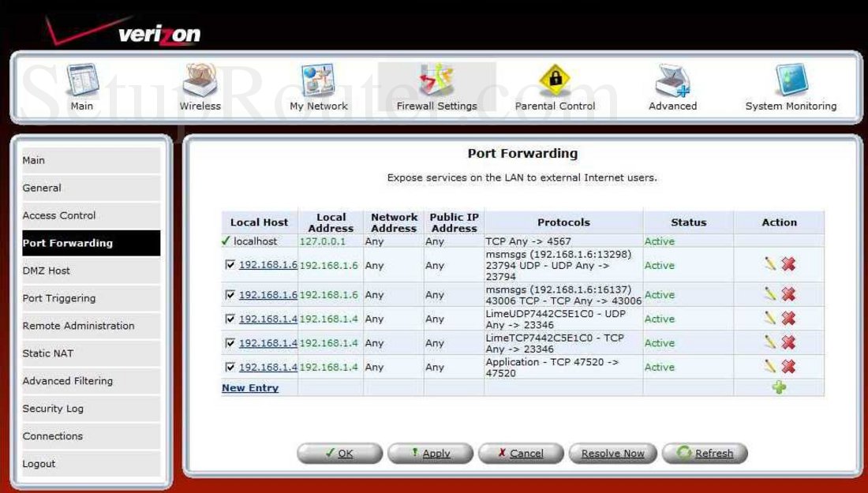Open Parental Control via its padlock icon
This screenshot has width=868, height=493.
click(x=555, y=79)
